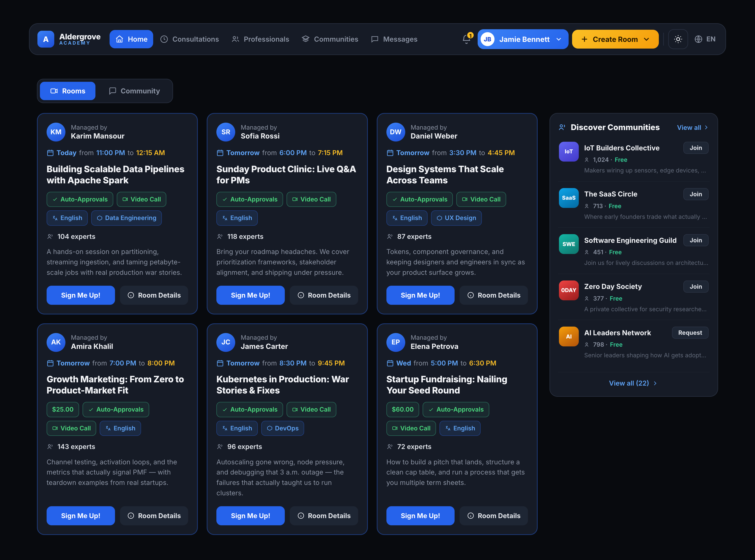Click the calendar icon on Apache Spark card
This screenshot has width=755, height=560.
(50, 153)
